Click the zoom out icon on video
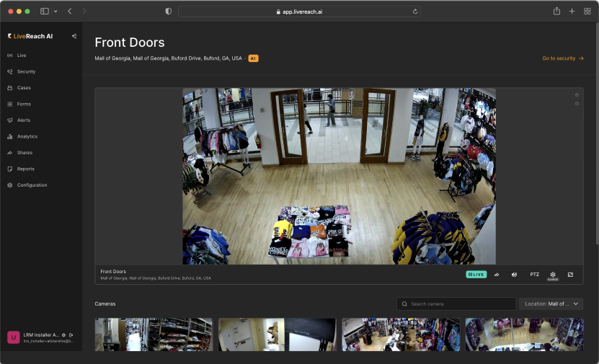 [577, 104]
